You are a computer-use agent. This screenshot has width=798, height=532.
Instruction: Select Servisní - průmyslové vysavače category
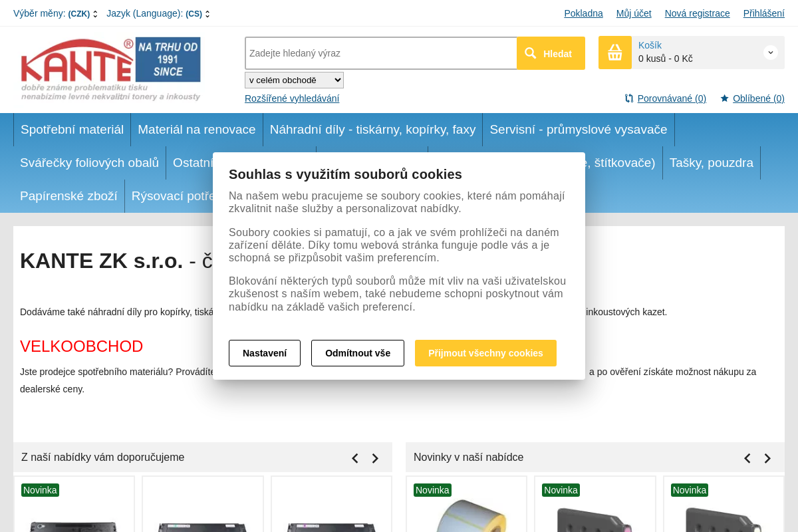(578, 130)
